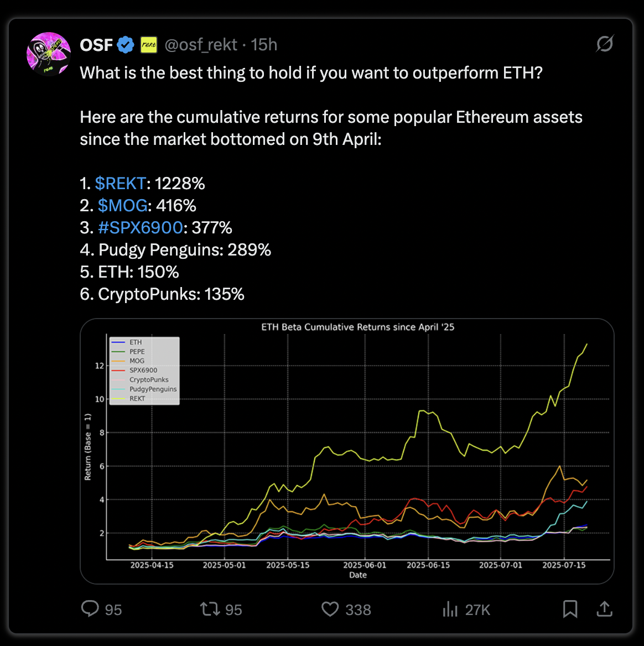Click the 27K views count
Image resolution: width=644 pixels, height=646 pixels.
(x=477, y=609)
